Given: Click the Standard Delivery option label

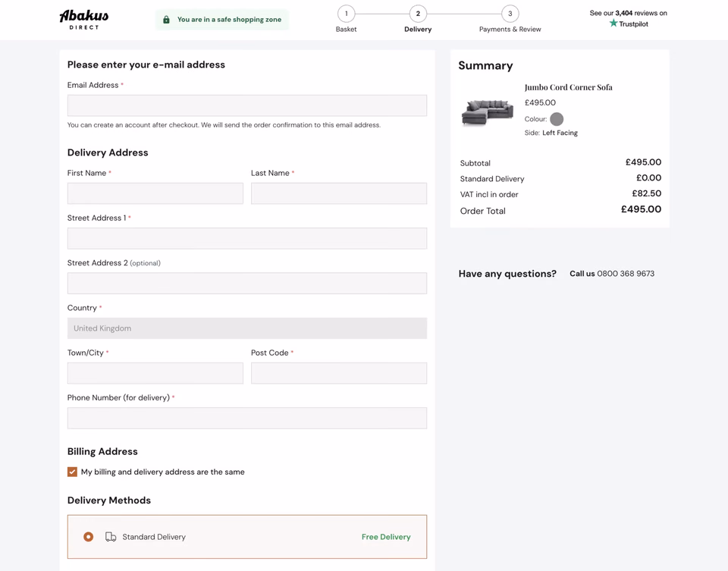Looking at the screenshot, I should pos(154,537).
